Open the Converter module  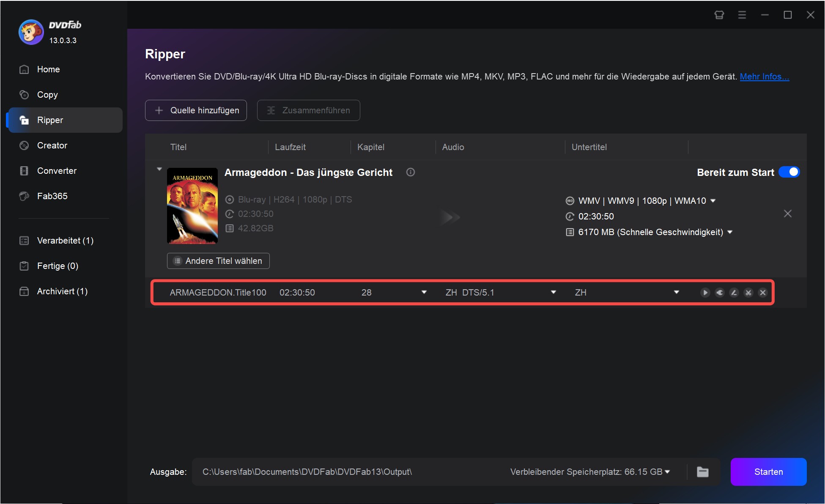pyautogui.click(x=65, y=171)
